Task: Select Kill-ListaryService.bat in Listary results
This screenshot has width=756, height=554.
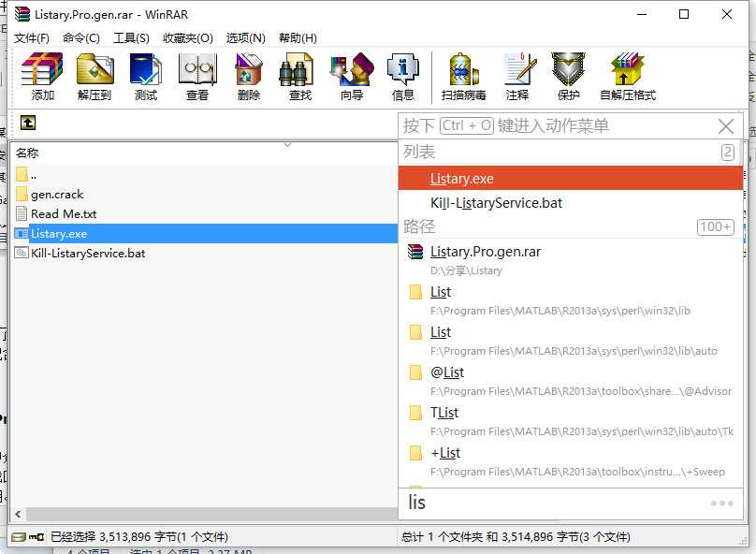Action: 571,203
